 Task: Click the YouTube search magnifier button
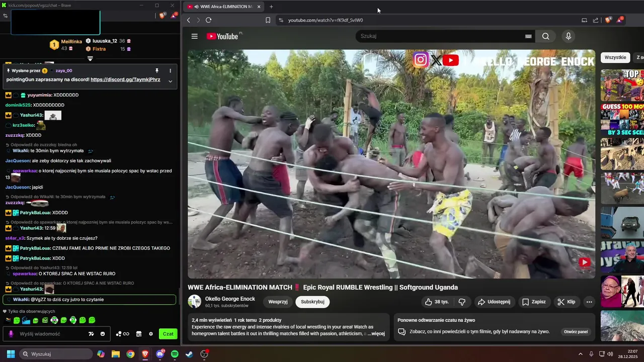point(546,36)
